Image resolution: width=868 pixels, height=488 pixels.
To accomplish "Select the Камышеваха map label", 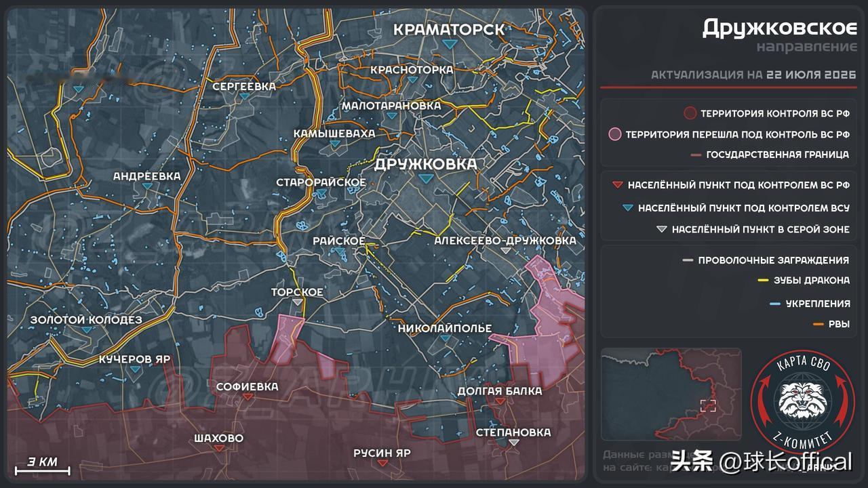I will pos(334,134).
